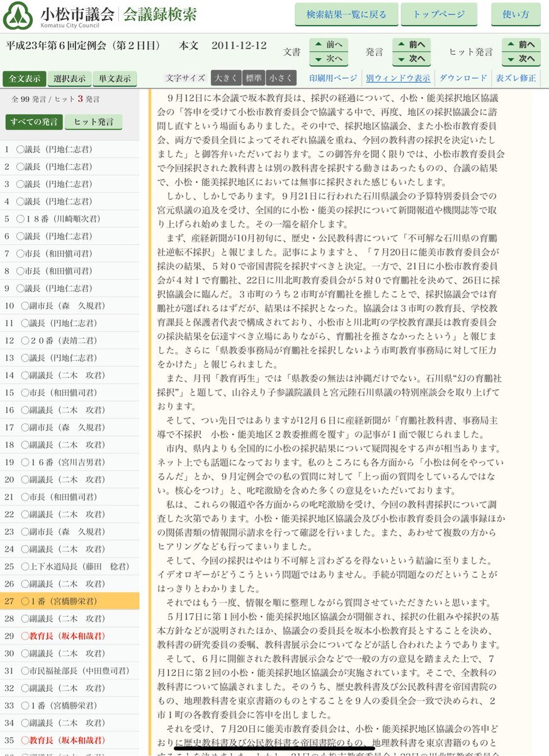Select statement 1 議長（円地仁志君）
This screenshot has width=549, height=756.
[70, 149]
